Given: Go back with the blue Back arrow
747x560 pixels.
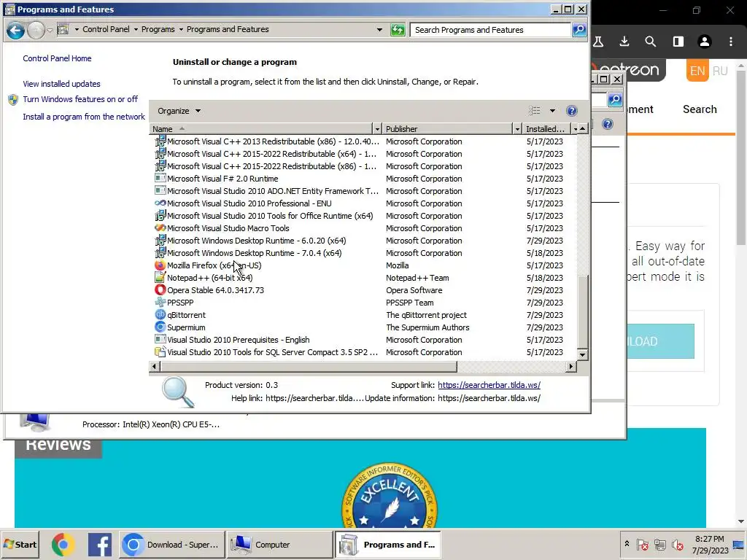Looking at the screenshot, I should coord(15,30).
